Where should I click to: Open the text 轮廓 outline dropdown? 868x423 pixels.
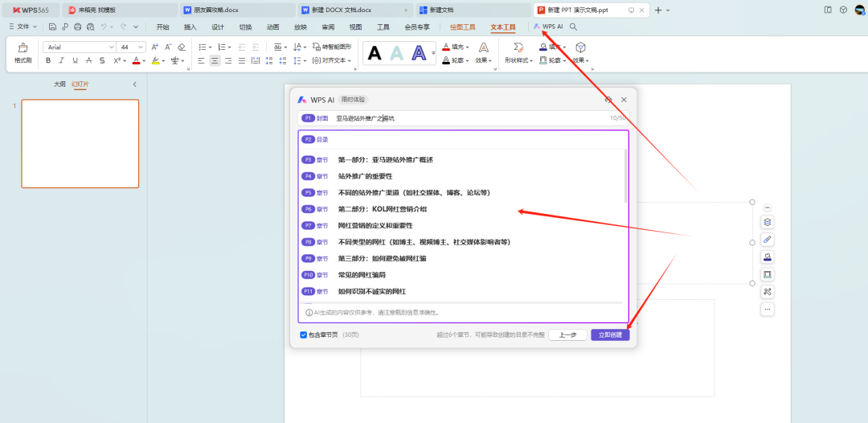tap(456, 60)
